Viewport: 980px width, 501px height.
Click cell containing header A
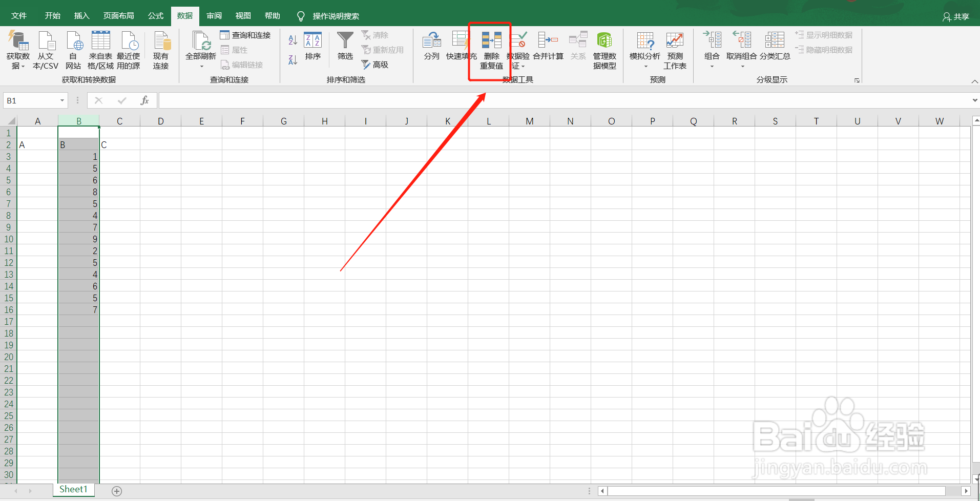tap(37, 145)
